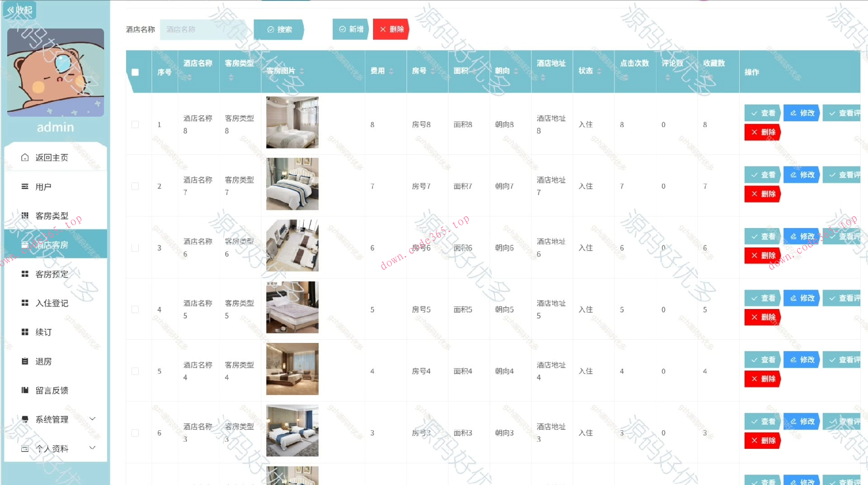The image size is (868, 485).
Task: Sort by the 客房图片 column sort arrows
Action: [302, 71]
